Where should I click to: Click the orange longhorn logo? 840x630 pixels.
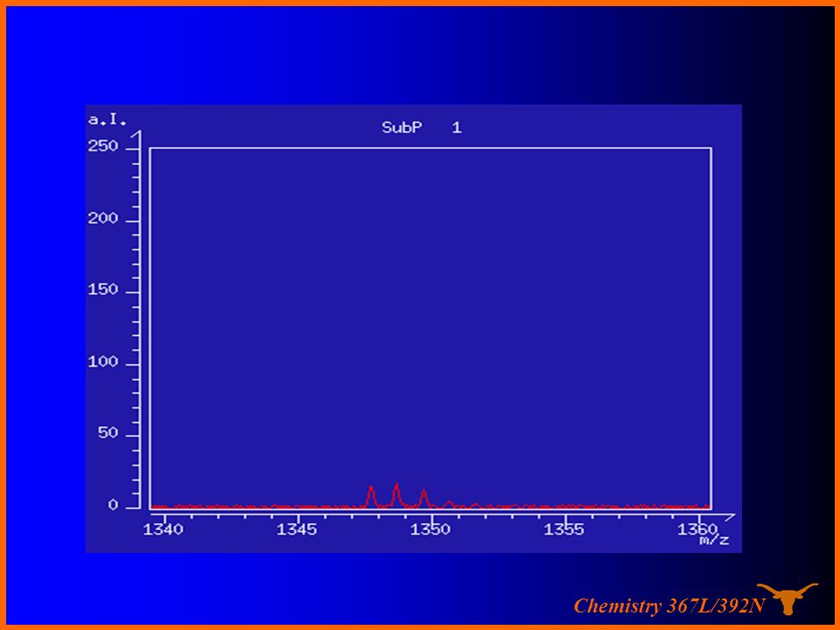(787, 598)
